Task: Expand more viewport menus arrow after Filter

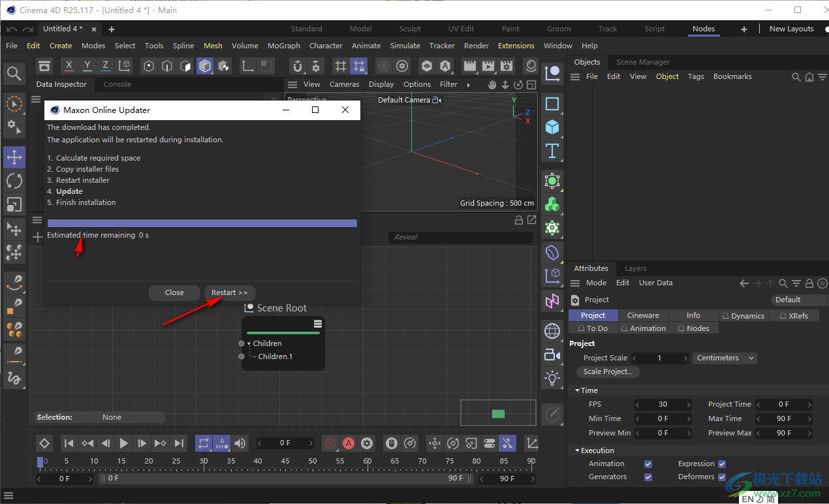Action: (468, 84)
